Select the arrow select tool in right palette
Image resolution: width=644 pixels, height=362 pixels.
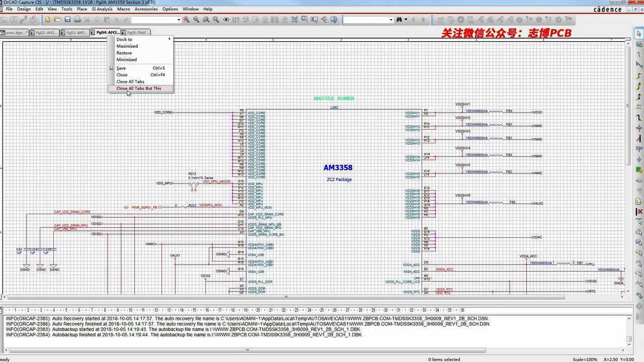tap(639, 33)
